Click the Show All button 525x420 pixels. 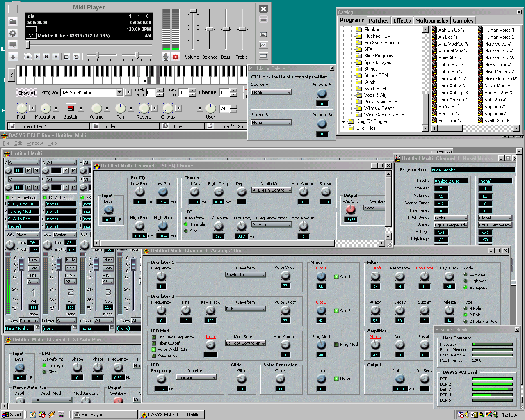click(x=27, y=93)
